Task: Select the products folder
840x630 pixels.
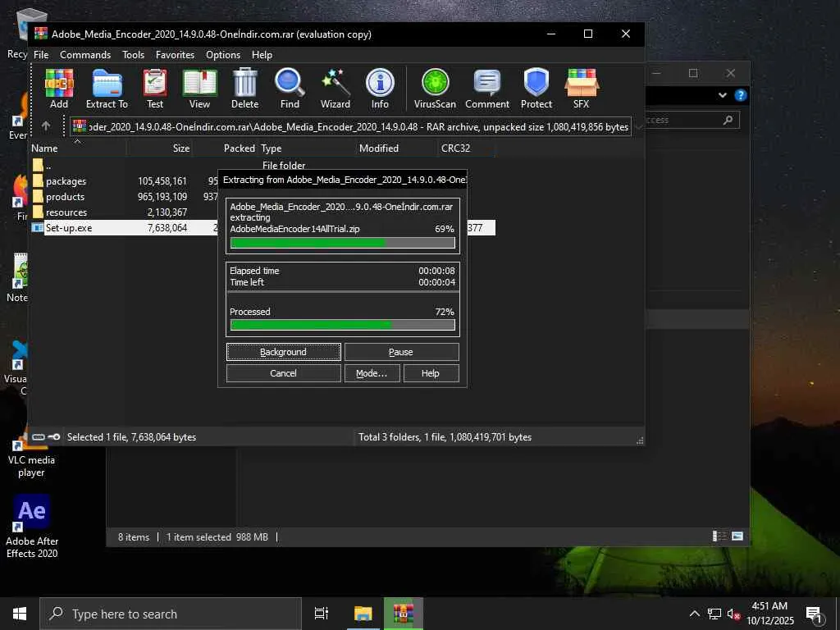Action: pos(66,197)
